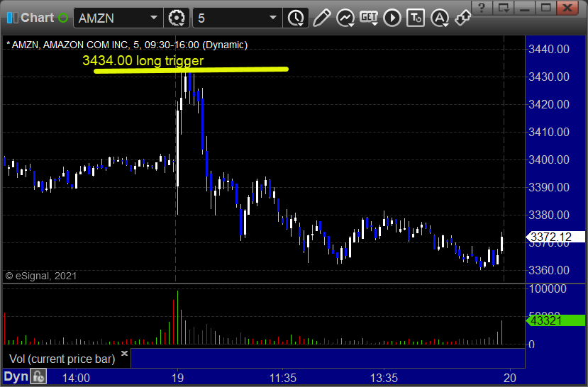The width and height of the screenshot is (588, 387).
Task: Open the alerts A icon menu
Action: [440, 18]
